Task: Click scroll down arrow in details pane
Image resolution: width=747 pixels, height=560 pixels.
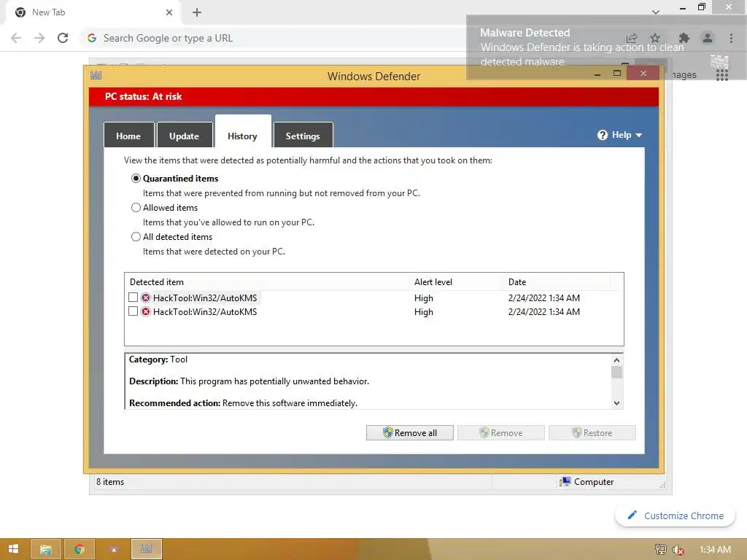Action: (616, 402)
